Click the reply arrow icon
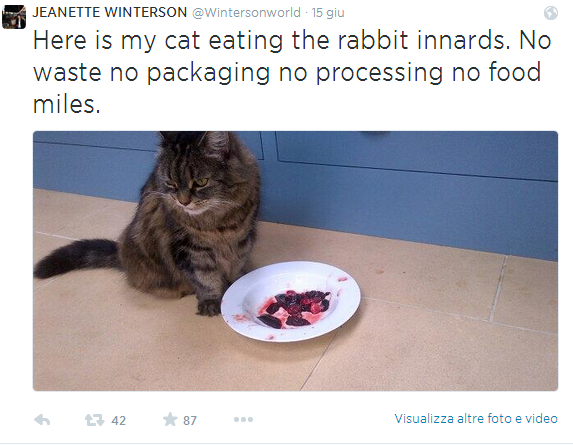 tap(42, 420)
